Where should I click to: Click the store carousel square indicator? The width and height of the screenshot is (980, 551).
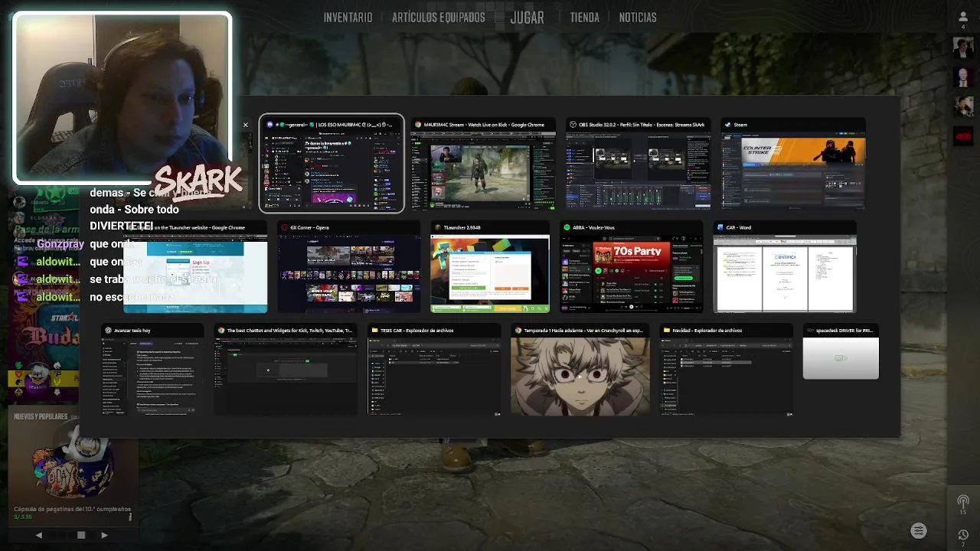(x=81, y=536)
